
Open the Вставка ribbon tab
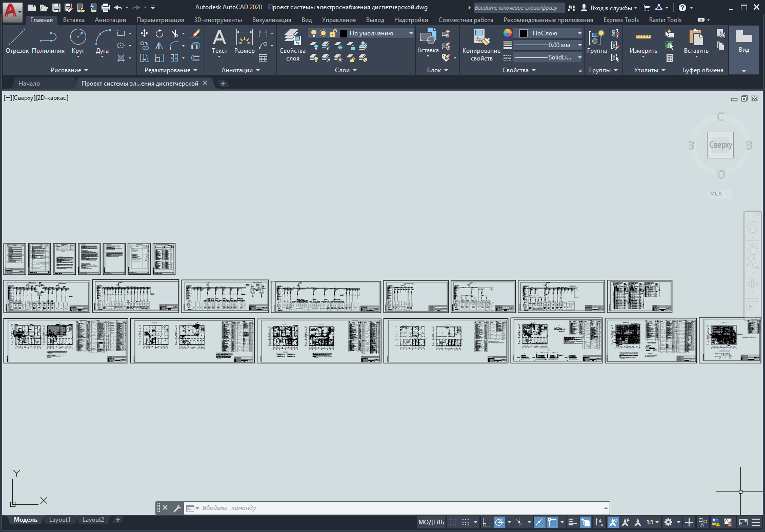[x=74, y=20]
